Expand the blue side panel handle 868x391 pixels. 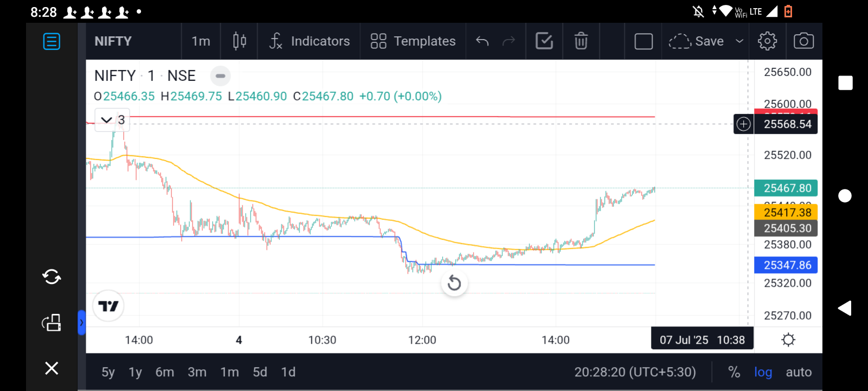pyautogui.click(x=81, y=323)
